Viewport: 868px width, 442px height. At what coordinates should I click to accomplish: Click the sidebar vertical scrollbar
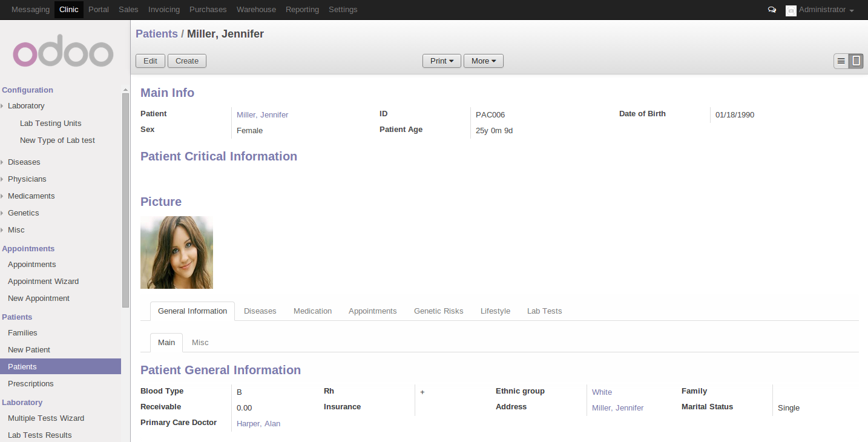click(125, 200)
